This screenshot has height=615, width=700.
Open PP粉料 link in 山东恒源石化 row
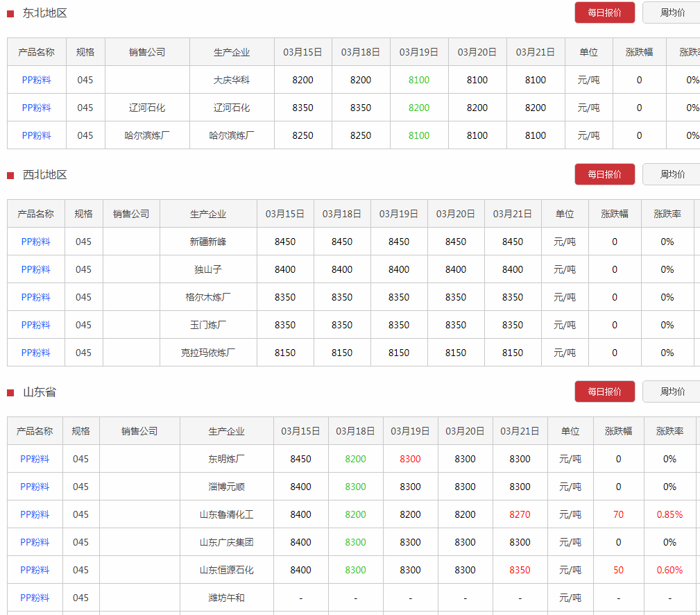35,570
